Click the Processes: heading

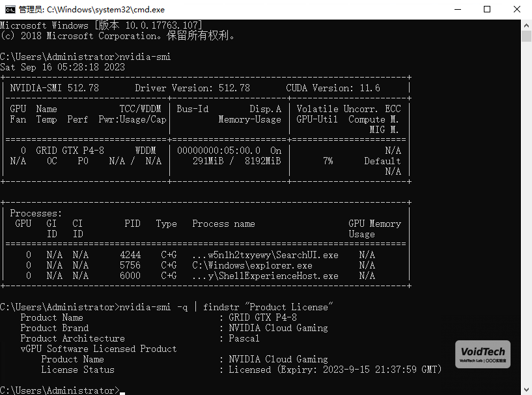tap(36, 213)
